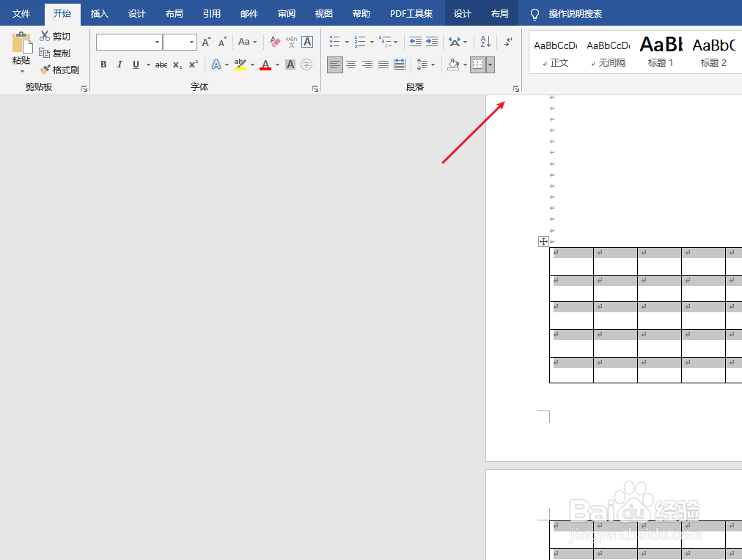Image resolution: width=742 pixels, height=560 pixels.
Task: Clear all formatting eraser icon
Action: coord(275,42)
